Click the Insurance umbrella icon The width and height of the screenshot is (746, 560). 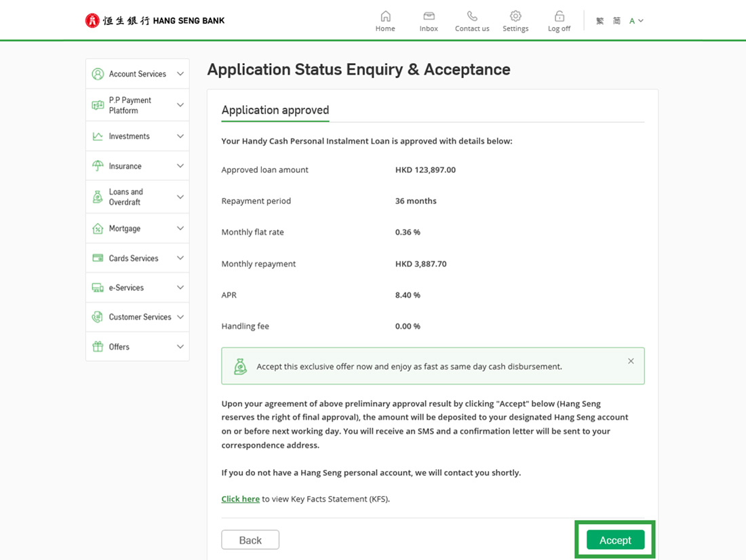(x=98, y=165)
